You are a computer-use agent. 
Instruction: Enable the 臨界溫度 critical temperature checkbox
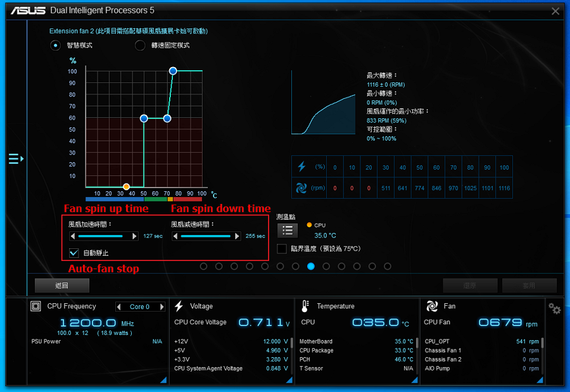point(282,249)
